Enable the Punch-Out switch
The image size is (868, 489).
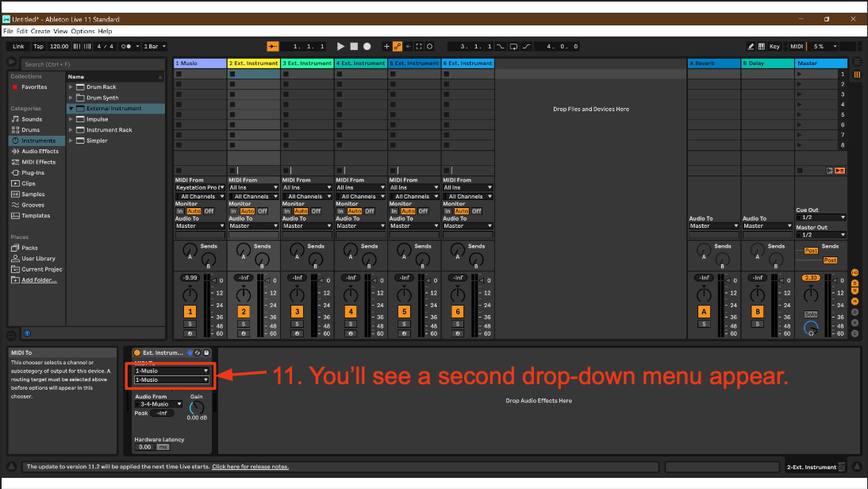527,47
